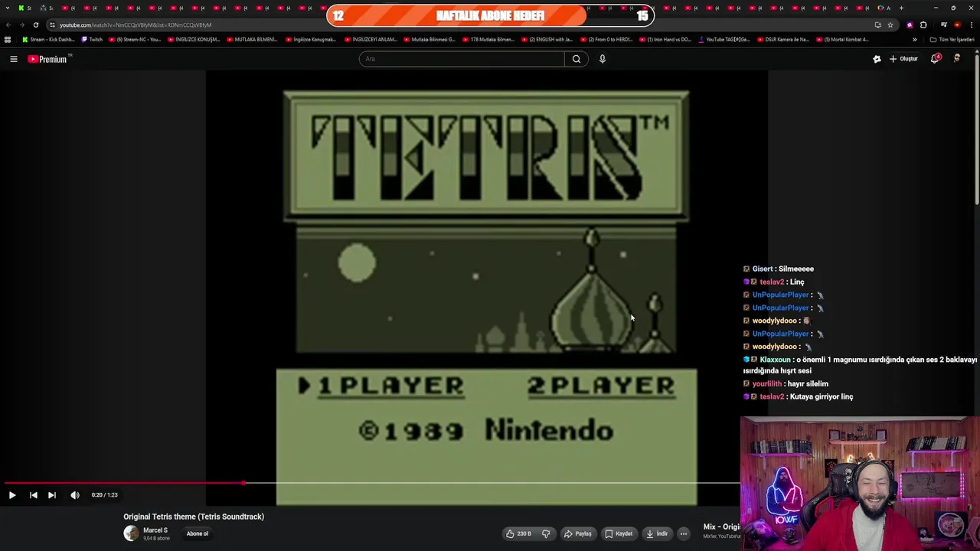The width and height of the screenshot is (980, 551).
Task: Click chat message from Klaxxoun
Action: click(860, 365)
